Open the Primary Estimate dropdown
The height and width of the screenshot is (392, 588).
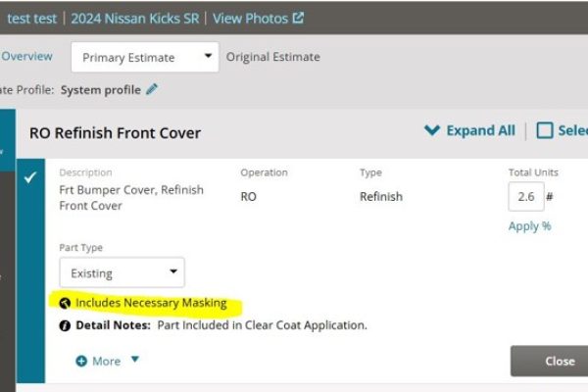pos(145,57)
